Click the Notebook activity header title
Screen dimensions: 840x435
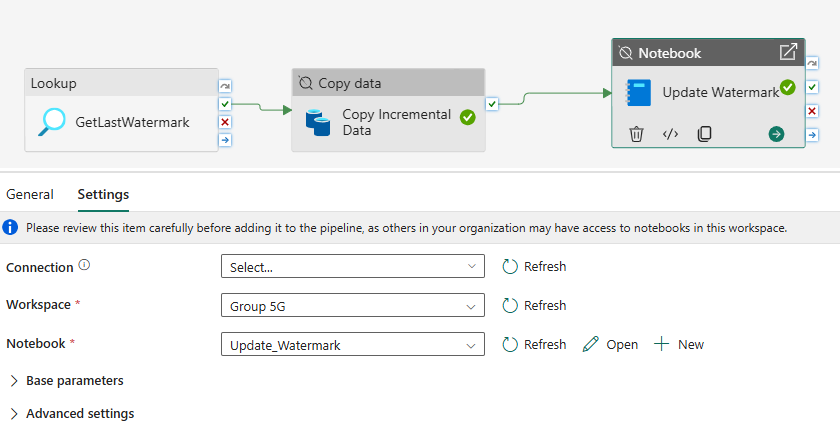670,53
